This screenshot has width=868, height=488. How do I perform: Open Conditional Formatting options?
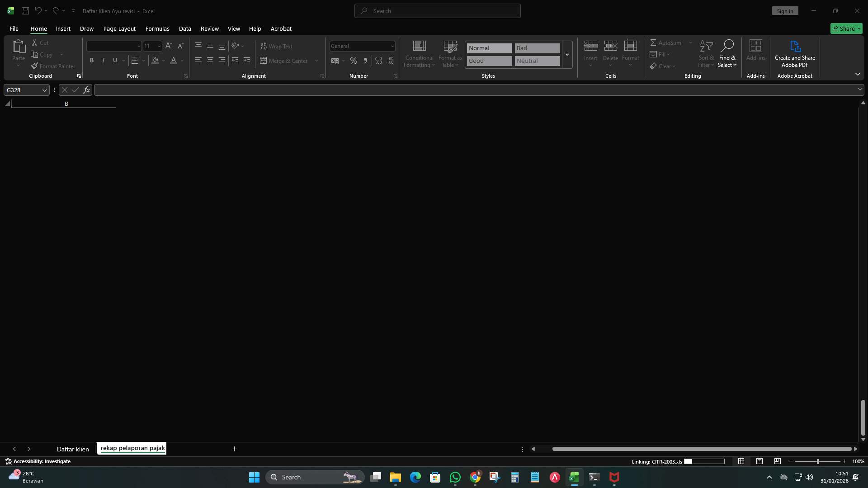point(419,54)
